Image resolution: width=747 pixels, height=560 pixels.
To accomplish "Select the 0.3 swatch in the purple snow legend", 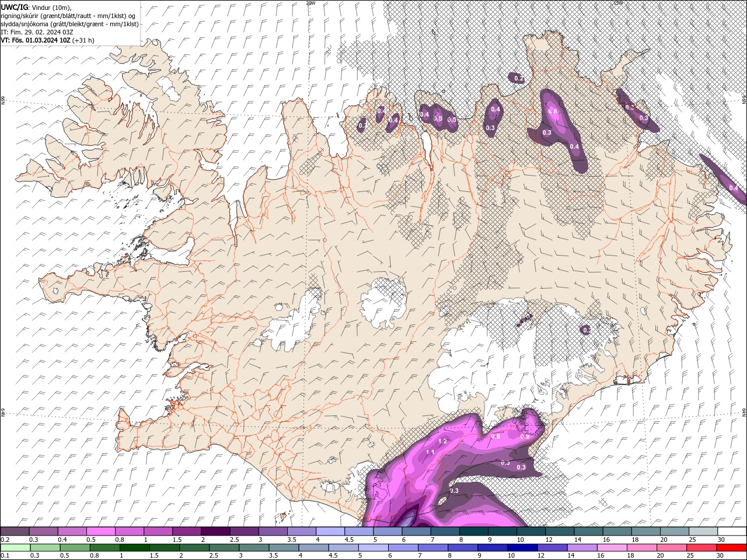I will [44, 531].
